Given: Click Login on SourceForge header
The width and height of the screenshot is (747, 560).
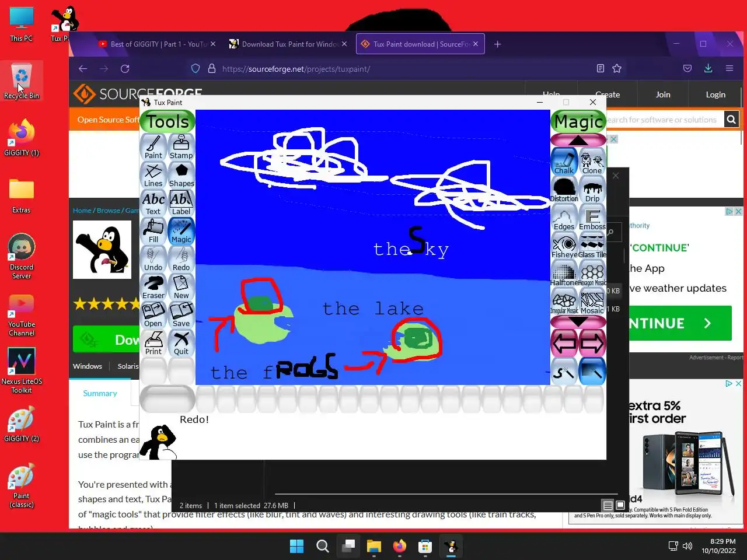Looking at the screenshot, I should tap(715, 94).
